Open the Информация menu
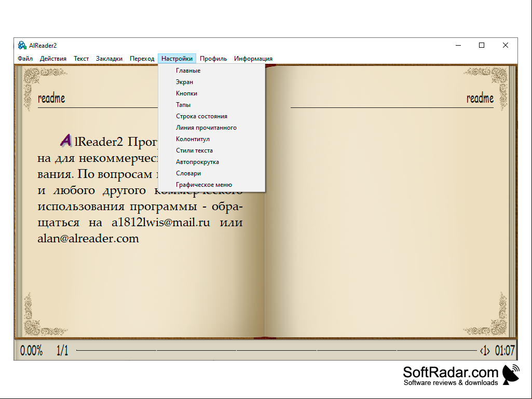The image size is (532, 399). (253, 58)
